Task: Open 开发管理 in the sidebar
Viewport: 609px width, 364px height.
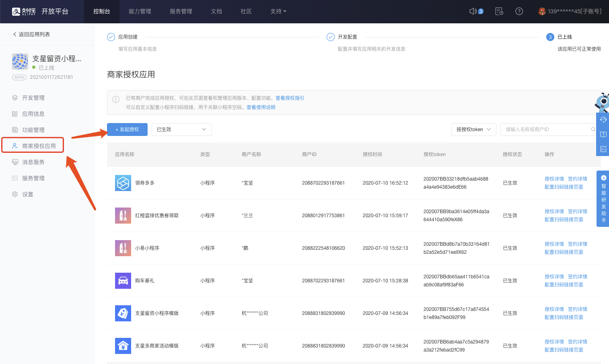Action: click(x=33, y=98)
